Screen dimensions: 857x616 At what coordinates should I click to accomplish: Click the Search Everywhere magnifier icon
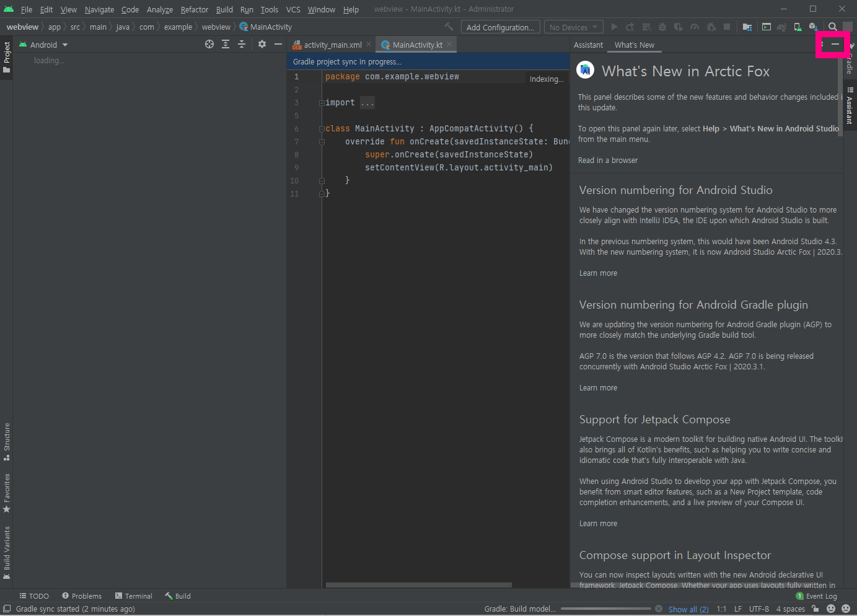833,27
